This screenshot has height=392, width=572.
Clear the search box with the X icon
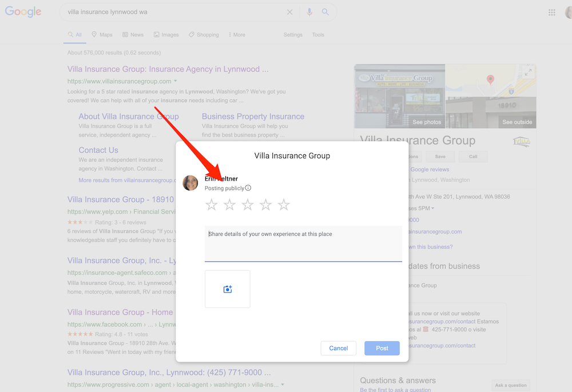289,12
